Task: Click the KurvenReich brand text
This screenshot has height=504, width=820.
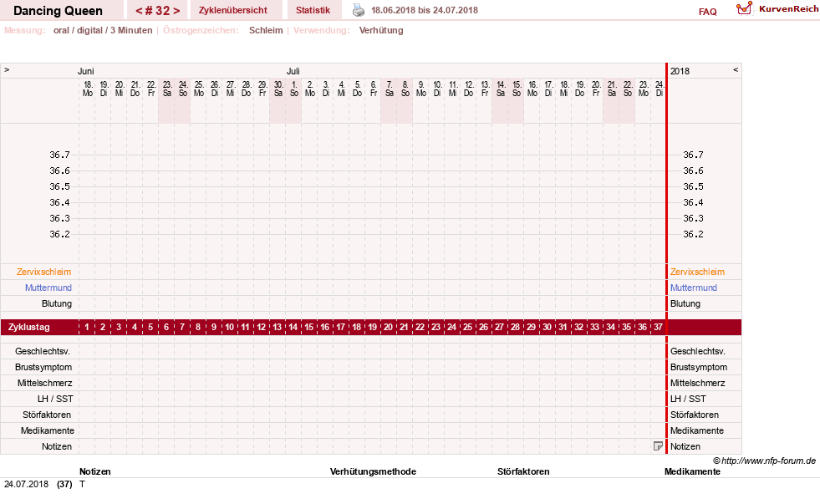Action: tap(788, 9)
